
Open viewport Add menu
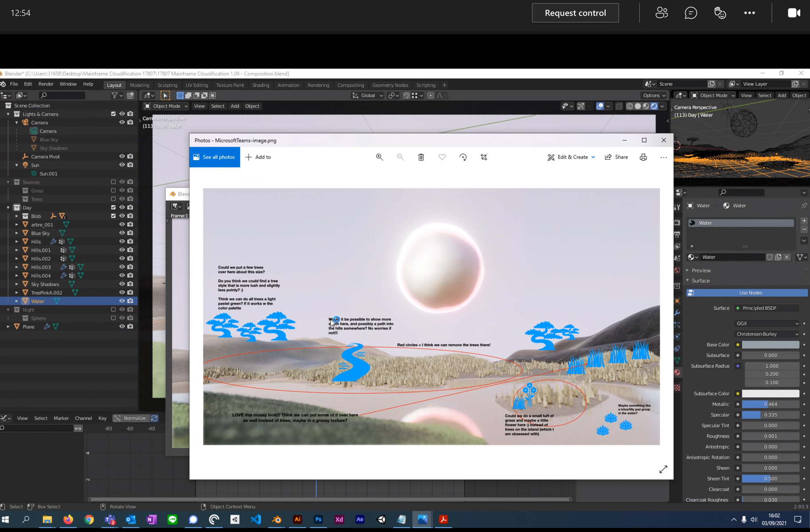(235, 106)
